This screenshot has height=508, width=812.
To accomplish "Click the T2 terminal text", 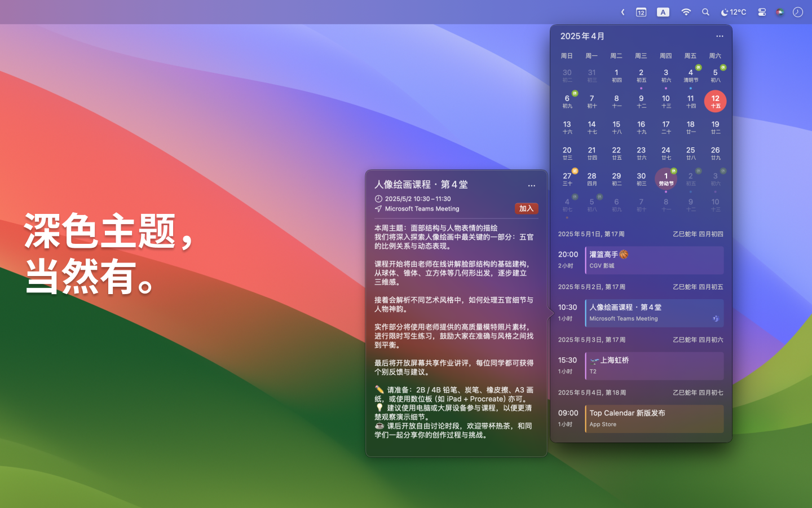I will [593, 372].
